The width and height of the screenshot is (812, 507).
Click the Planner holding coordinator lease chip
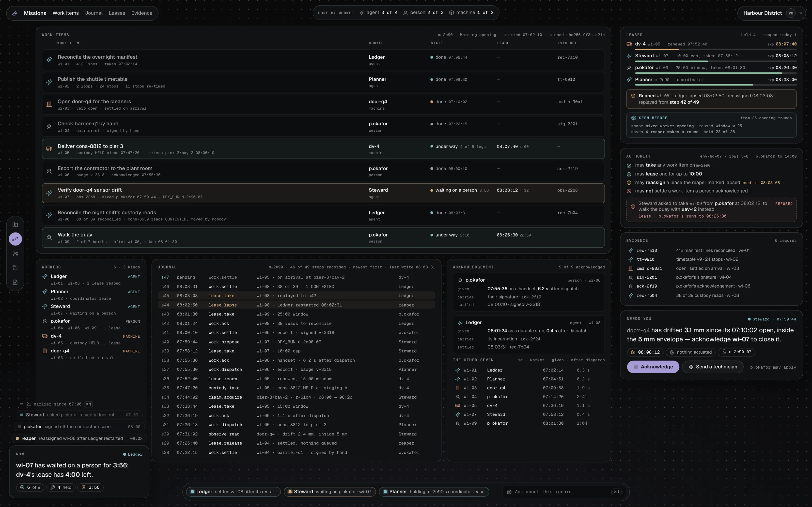434,492
